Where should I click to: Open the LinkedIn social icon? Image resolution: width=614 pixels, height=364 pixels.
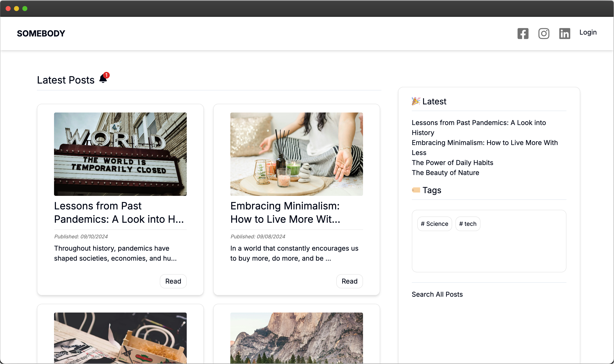564,34
